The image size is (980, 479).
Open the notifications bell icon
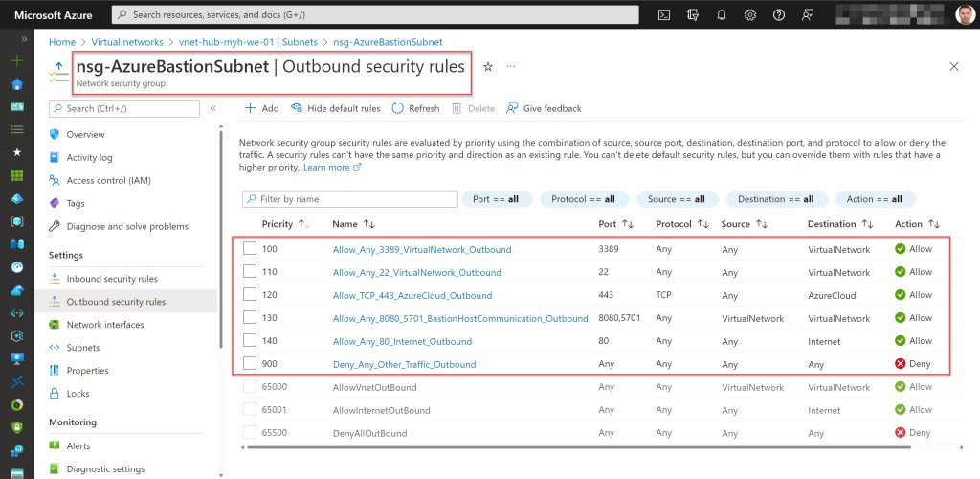(x=722, y=15)
